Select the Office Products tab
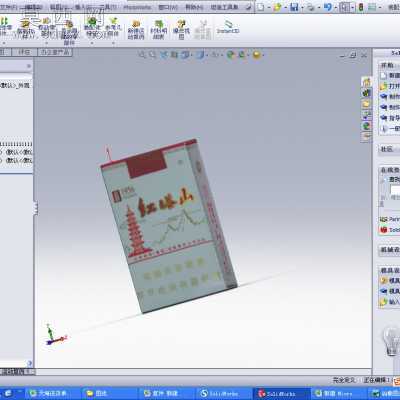The height and width of the screenshot is (400, 400). tap(55, 52)
